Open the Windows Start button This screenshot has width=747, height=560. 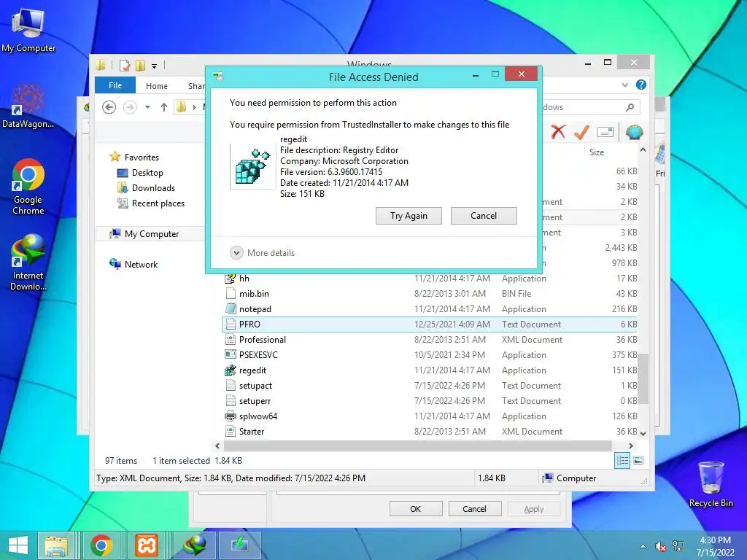(x=18, y=545)
